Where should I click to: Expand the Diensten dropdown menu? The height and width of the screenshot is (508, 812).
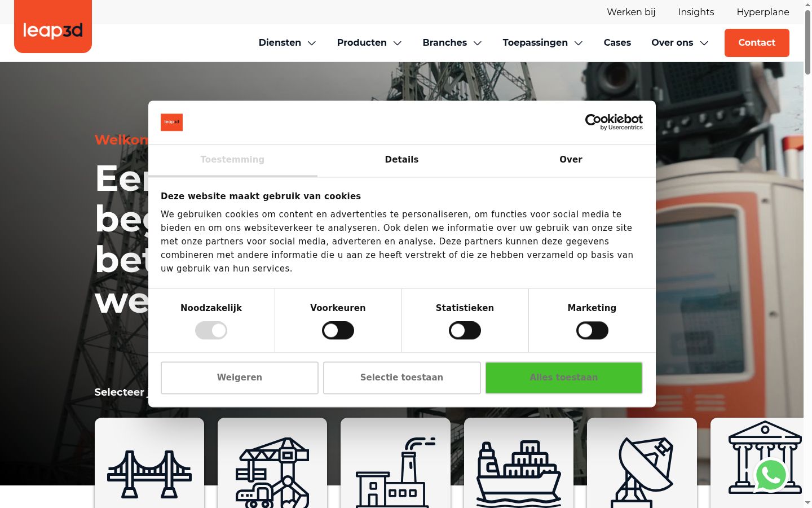point(287,42)
